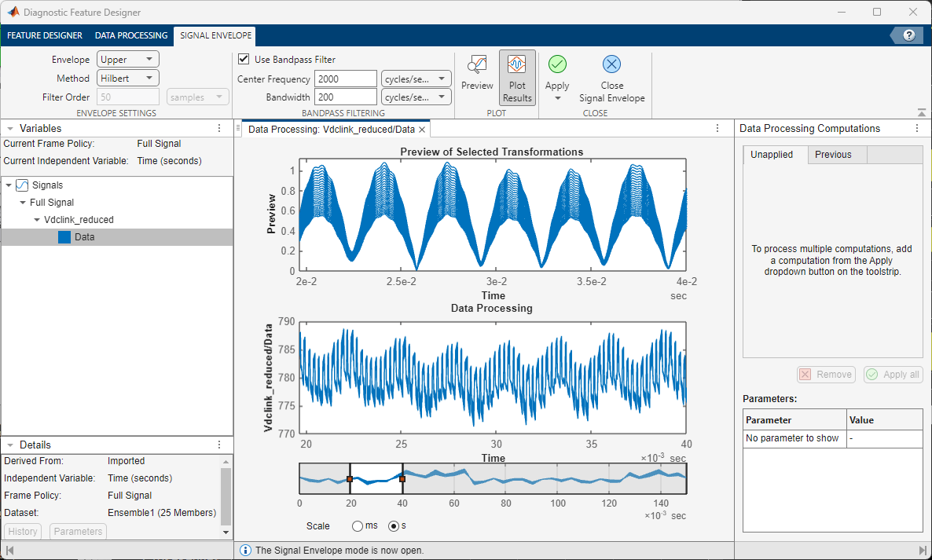Open the Variables panel options menu icon

pyautogui.click(x=219, y=128)
